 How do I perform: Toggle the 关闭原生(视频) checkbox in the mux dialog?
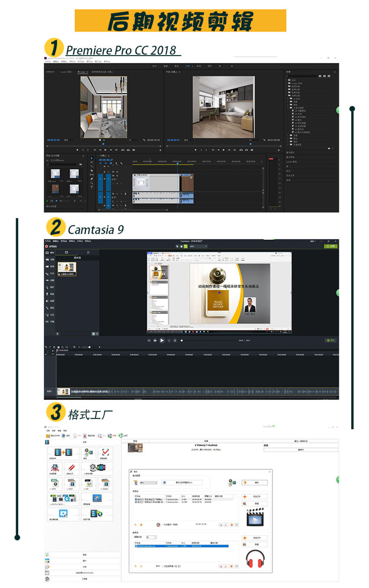pos(163,524)
